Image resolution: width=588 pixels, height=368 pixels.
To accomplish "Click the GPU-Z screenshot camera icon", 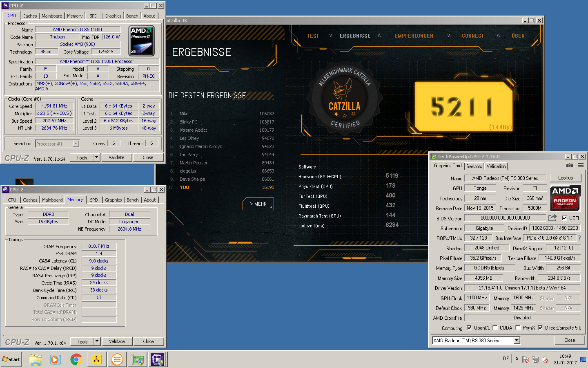I will [569, 166].
